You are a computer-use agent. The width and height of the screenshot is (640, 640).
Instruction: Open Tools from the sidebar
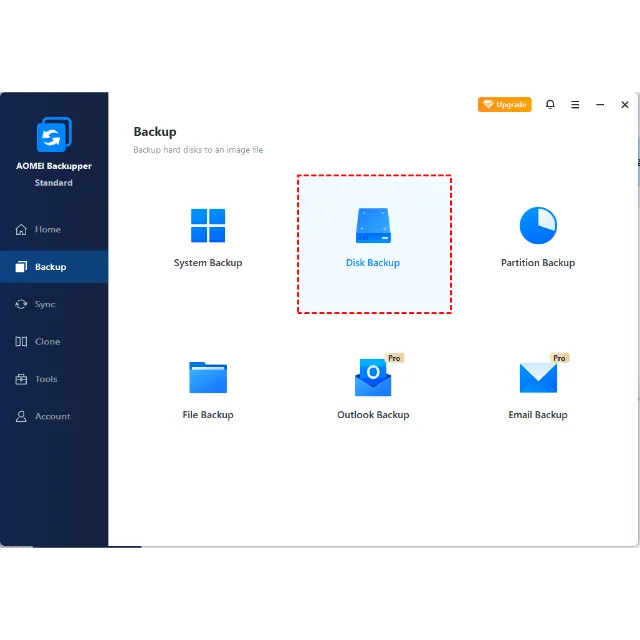tap(46, 379)
